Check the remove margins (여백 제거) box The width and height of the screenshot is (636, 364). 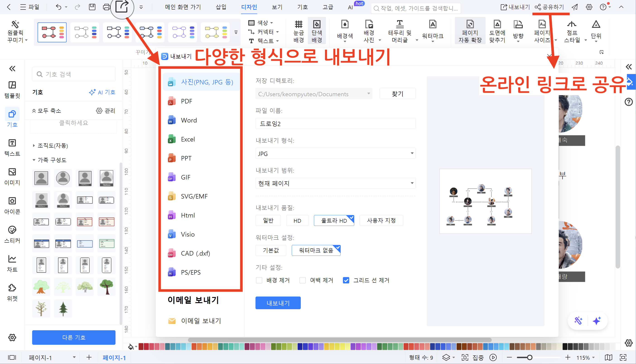click(303, 280)
